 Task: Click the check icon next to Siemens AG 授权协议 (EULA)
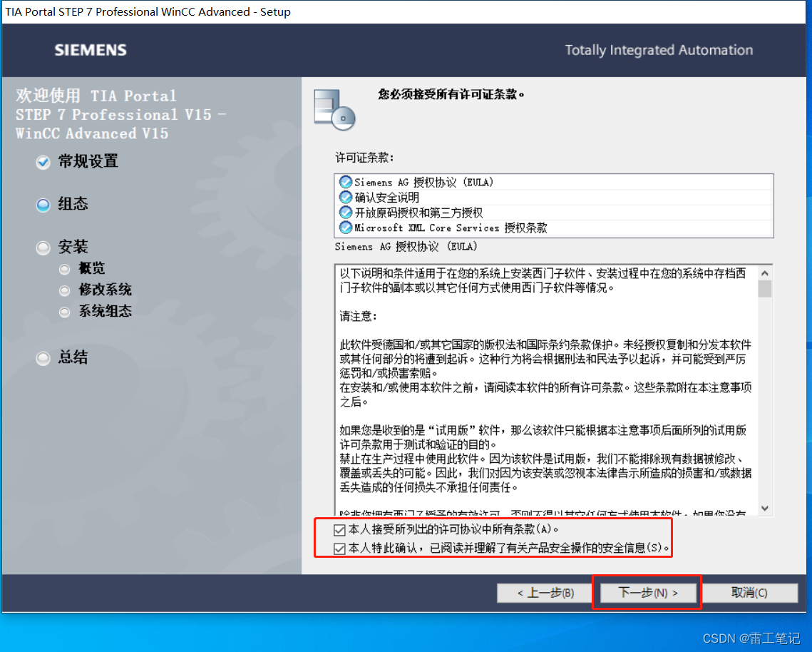[x=346, y=183]
